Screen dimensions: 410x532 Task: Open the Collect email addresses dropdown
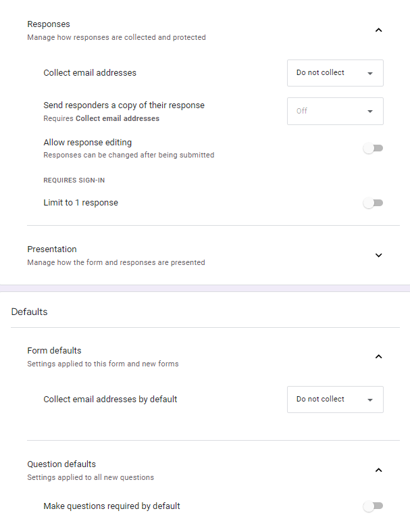tap(335, 73)
